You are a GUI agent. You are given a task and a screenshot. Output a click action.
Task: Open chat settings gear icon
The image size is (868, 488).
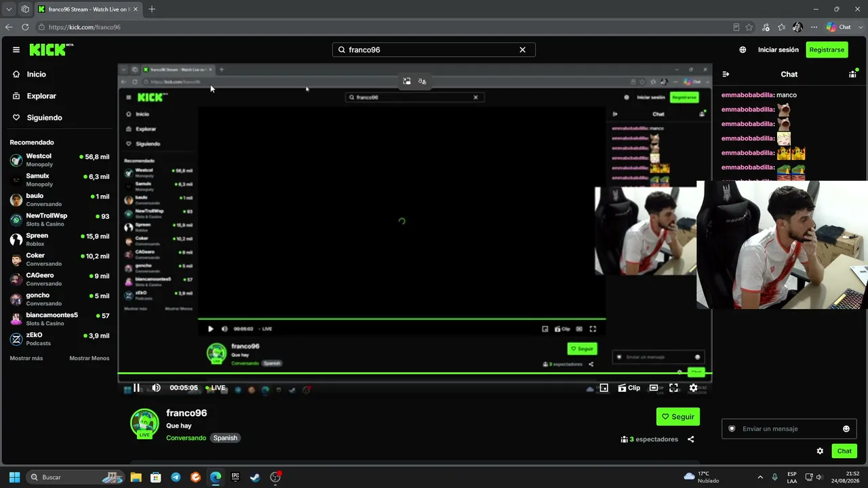pos(820,451)
